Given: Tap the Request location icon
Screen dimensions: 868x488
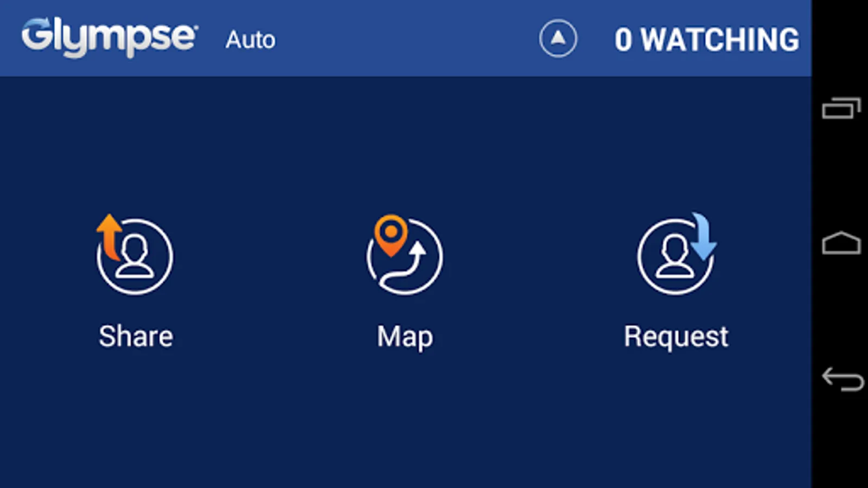Looking at the screenshot, I should pos(677,254).
